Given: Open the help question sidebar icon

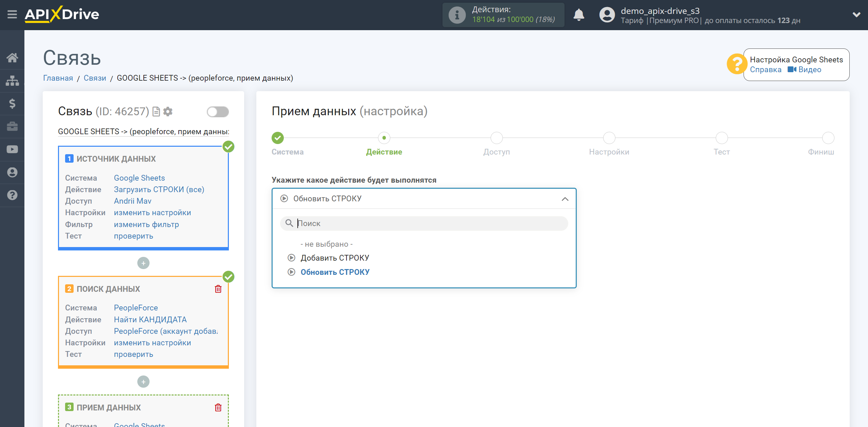Looking at the screenshot, I should coord(12,195).
